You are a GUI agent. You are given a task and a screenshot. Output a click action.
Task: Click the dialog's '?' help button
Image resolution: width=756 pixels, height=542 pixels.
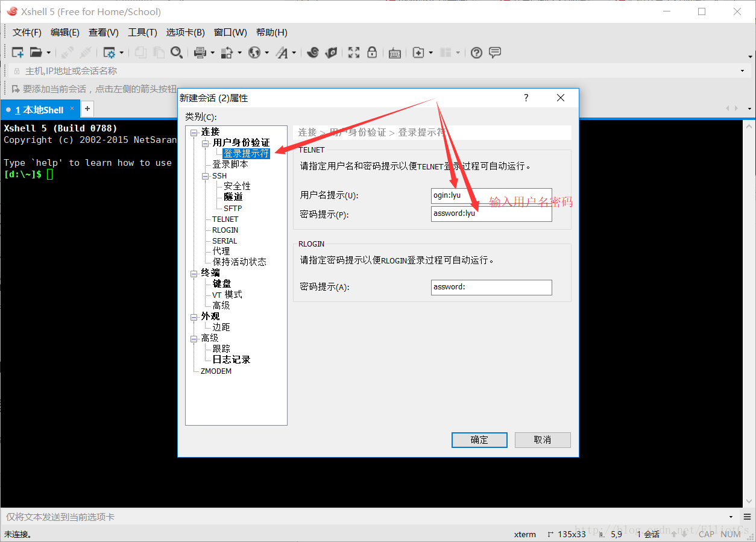(526, 98)
